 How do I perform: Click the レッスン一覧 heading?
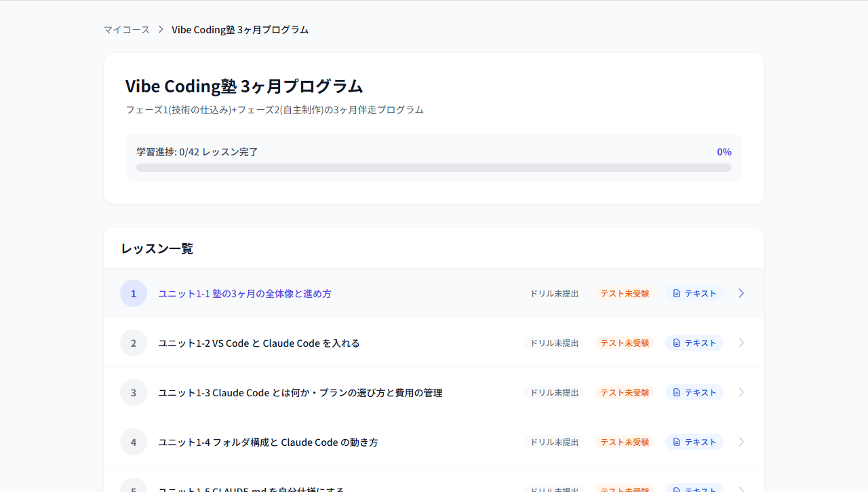(x=157, y=248)
